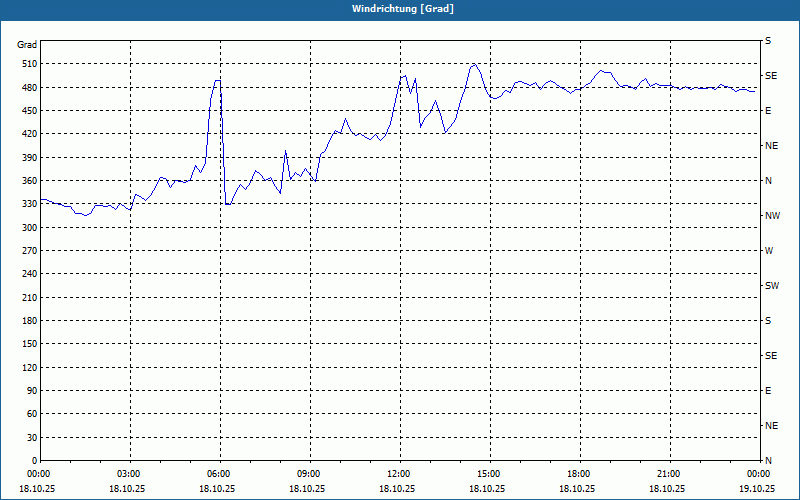Screen dimensions: 800x500
Task: Click the 'Grad' y-axis unit label
Action: [27, 45]
